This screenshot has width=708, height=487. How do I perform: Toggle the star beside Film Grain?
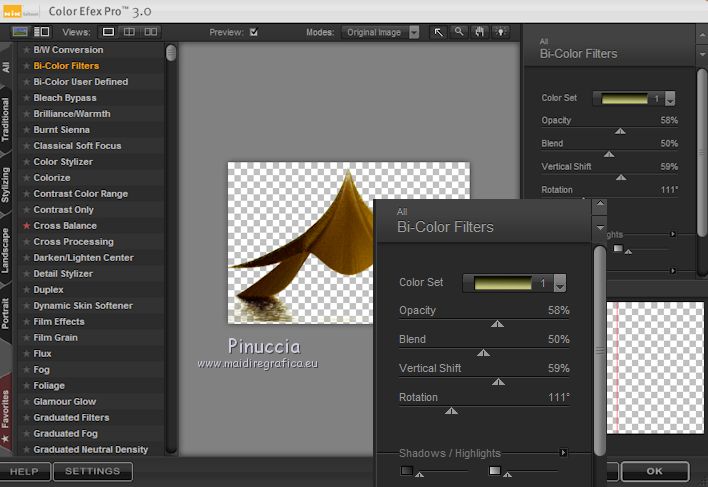tap(27, 338)
